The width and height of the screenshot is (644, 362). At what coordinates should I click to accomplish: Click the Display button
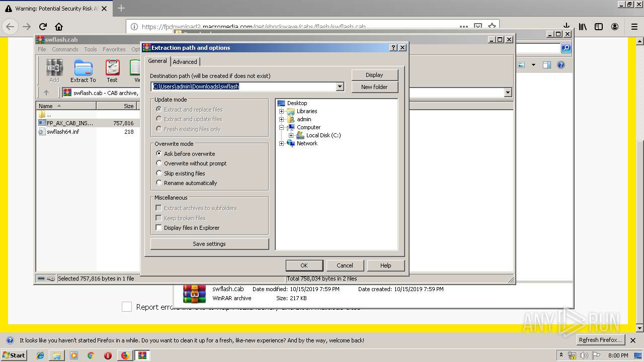pos(374,75)
